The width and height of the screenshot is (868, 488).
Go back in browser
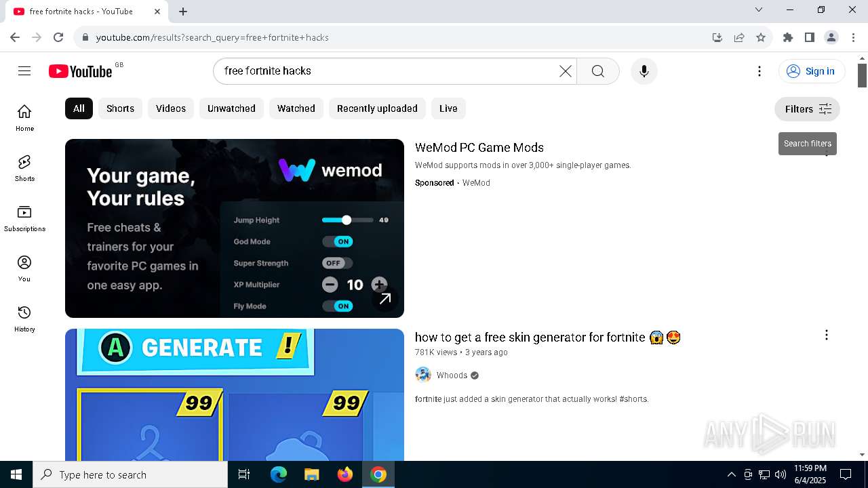pyautogui.click(x=15, y=37)
